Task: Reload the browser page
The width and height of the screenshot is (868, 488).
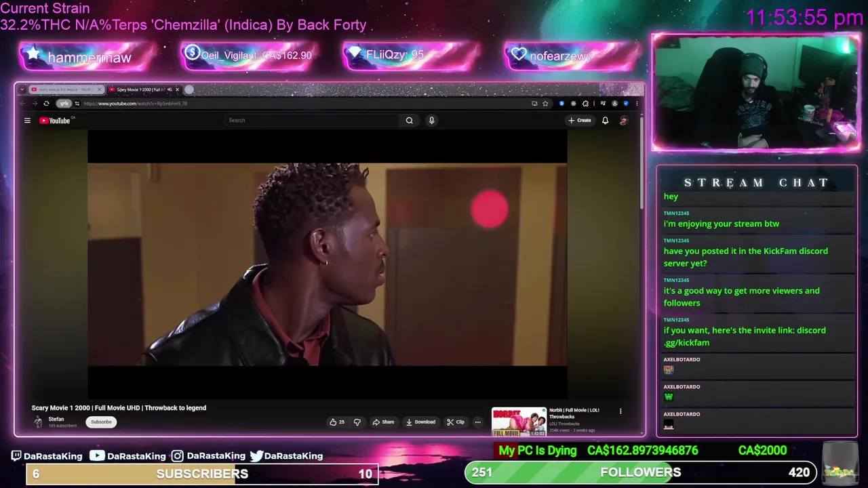Action: pos(46,104)
